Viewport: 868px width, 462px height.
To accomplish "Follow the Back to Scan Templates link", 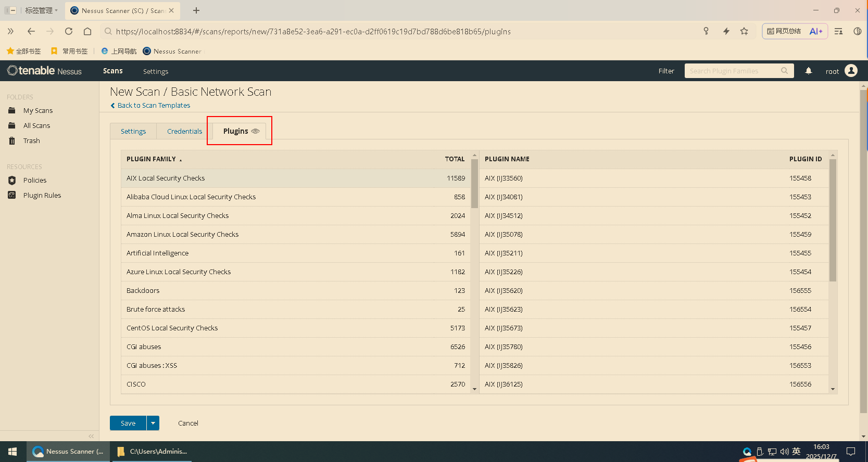I will [154, 106].
